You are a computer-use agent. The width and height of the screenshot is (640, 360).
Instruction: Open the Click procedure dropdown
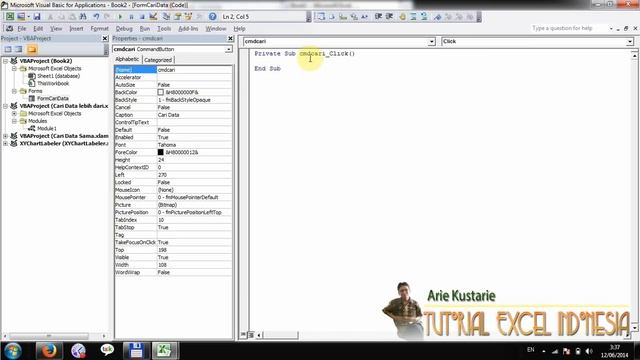click(x=630, y=42)
